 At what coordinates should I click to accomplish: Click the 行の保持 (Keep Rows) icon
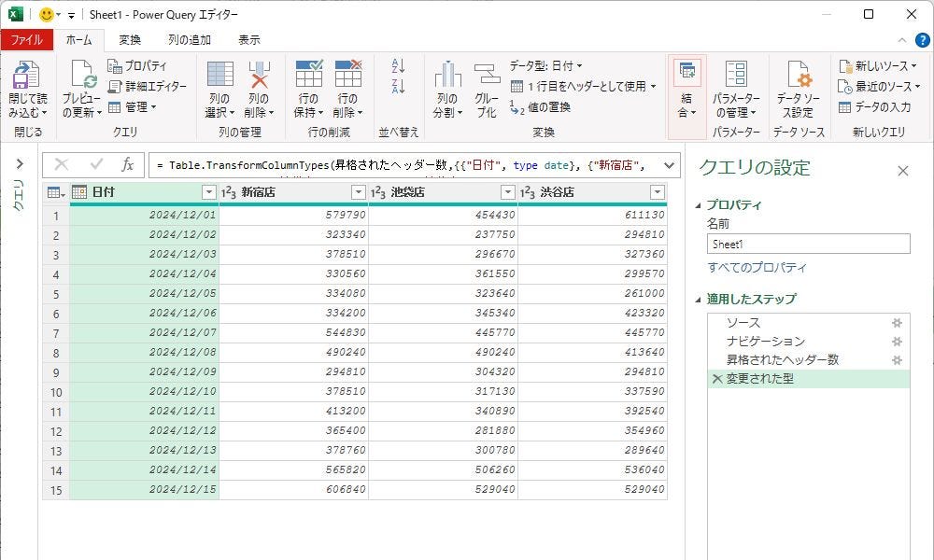[x=308, y=75]
